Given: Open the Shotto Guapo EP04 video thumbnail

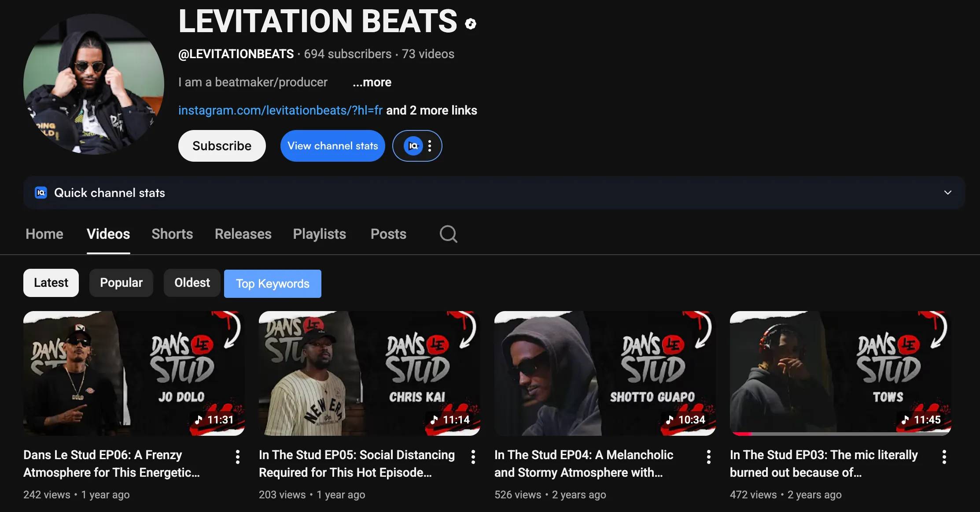Looking at the screenshot, I should (605, 373).
